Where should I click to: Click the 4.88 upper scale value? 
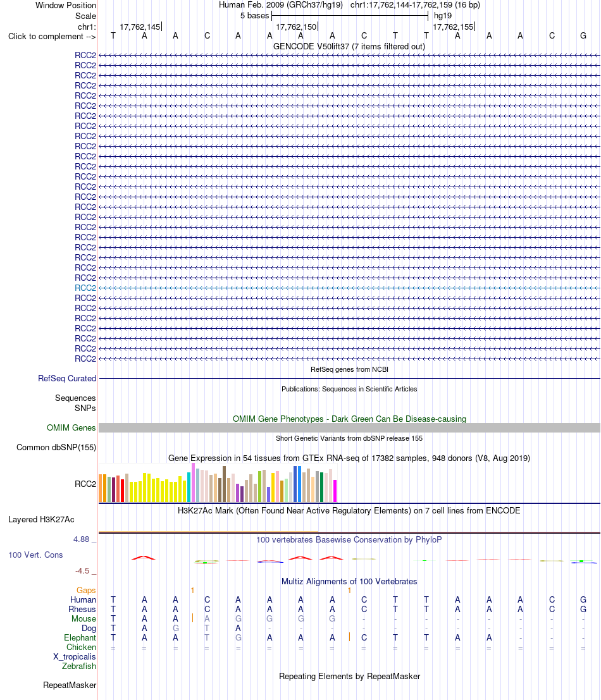(x=82, y=539)
